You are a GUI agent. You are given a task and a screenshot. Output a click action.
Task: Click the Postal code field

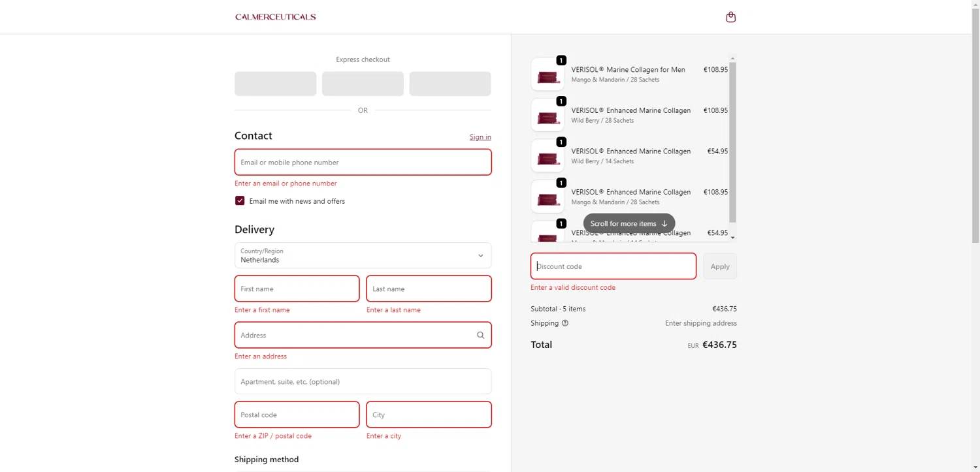[297, 415]
